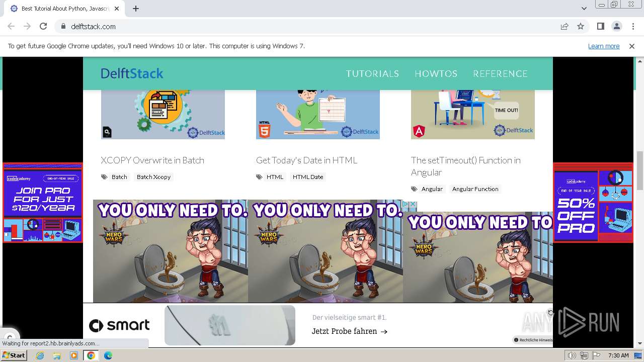Open the Codecademy Join Pro ad
The width and height of the screenshot is (644, 362).
pyautogui.click(x=43, y=203)
